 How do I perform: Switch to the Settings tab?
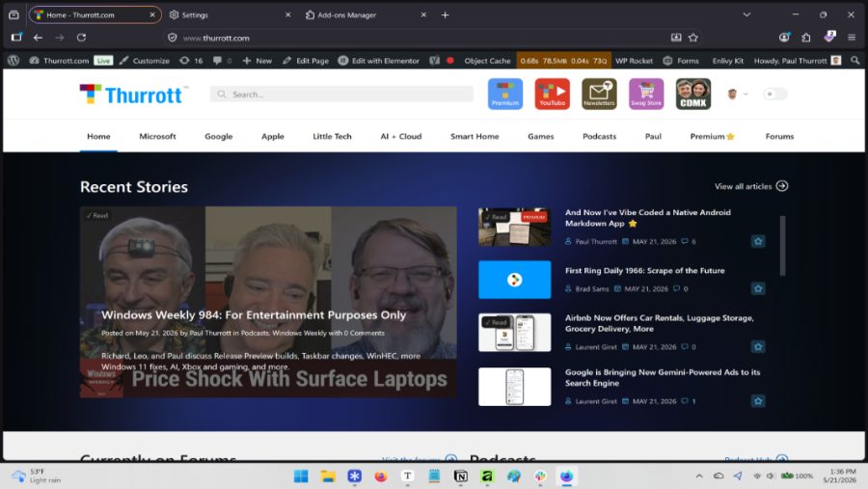[230, 15]
